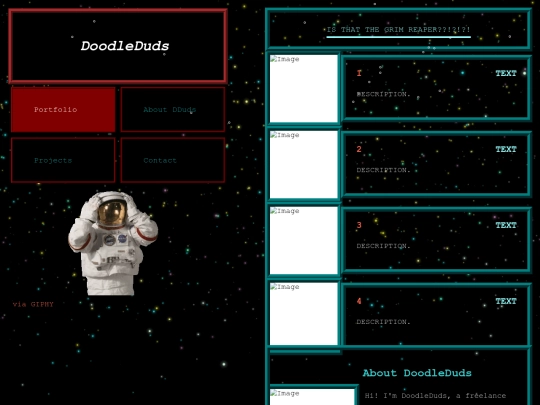Open the broken image in About section

pos(312,397)
